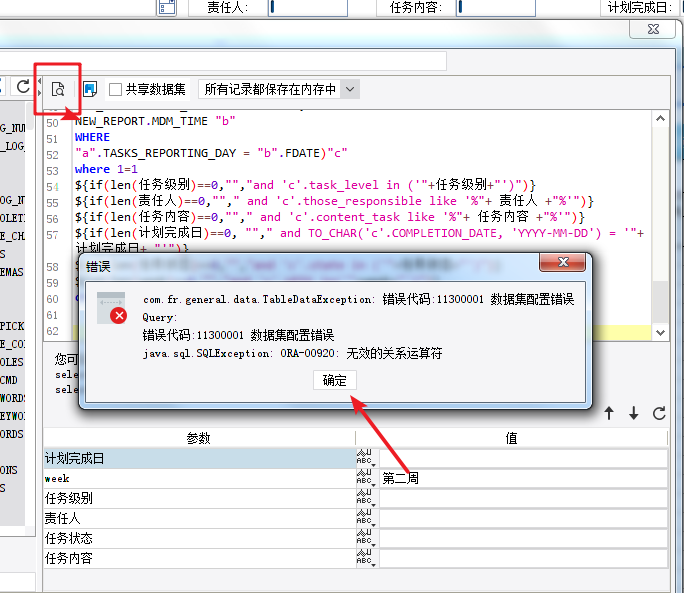Screen dimensions: 684x593
Task: Click the 任务内容 input box at top
Action: click(x=496, y=7)
